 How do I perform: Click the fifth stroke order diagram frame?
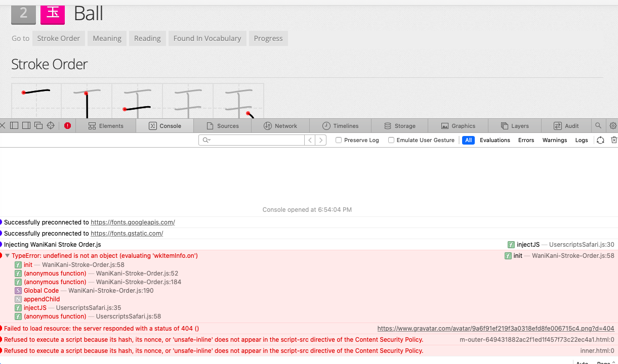(x=239, y=101)
